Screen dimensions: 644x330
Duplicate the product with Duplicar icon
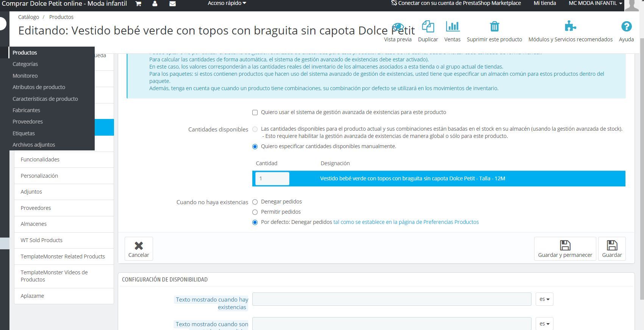pos(428,27)
